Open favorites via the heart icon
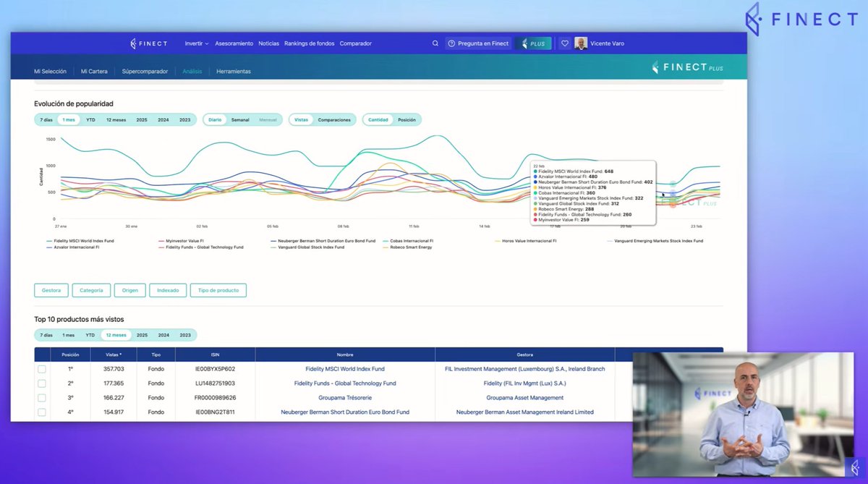Screen dimensions: 868x484 tap(565, 43)
